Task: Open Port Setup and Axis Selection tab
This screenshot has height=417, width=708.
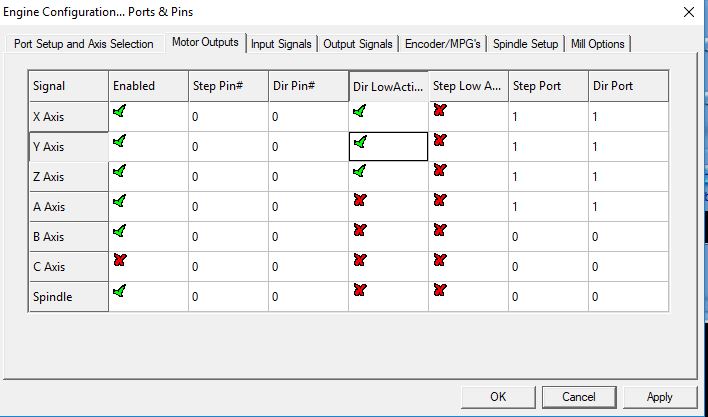Action: click(x=84, y=44)
